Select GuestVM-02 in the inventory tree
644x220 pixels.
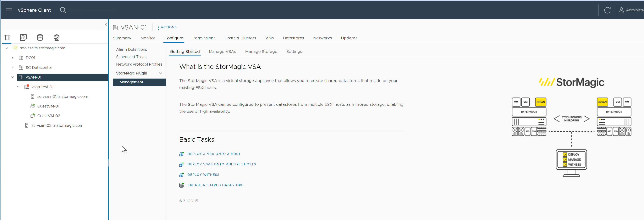pyautogui.click(x=49, y=116)
